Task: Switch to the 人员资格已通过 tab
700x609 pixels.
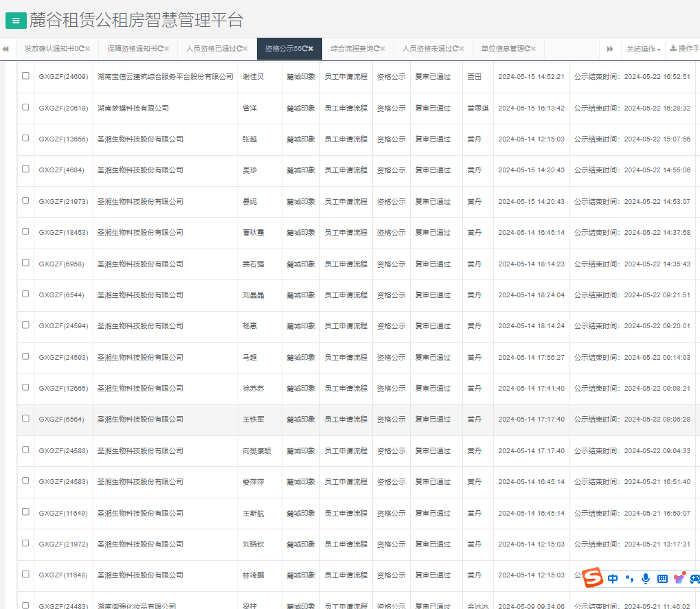Action: (210, 49)
